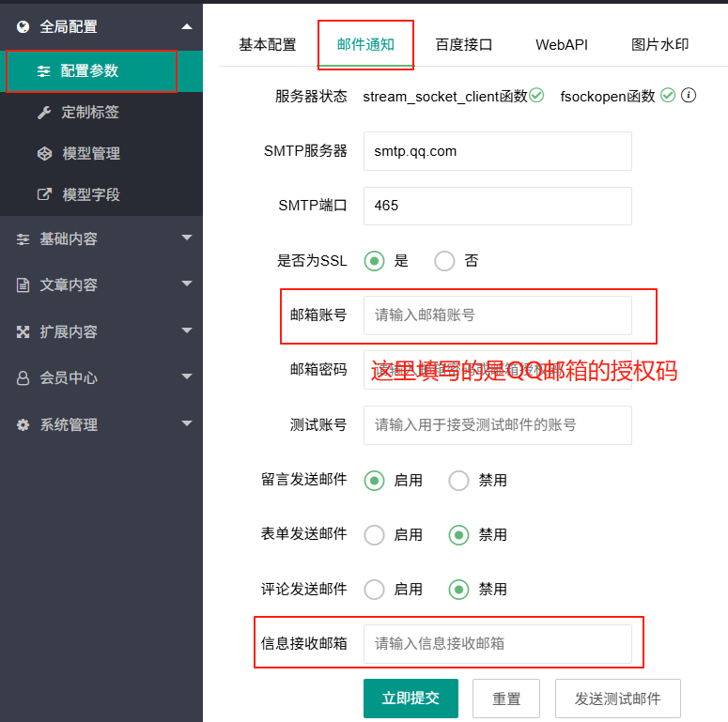
Task: Click the external-link icon next to 模型字段
Action: [44, 194]
